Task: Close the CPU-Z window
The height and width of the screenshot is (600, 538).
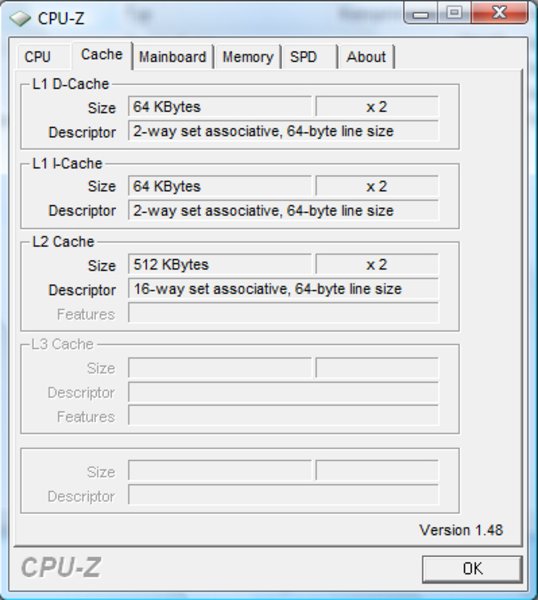Action: tap(499, 13)
